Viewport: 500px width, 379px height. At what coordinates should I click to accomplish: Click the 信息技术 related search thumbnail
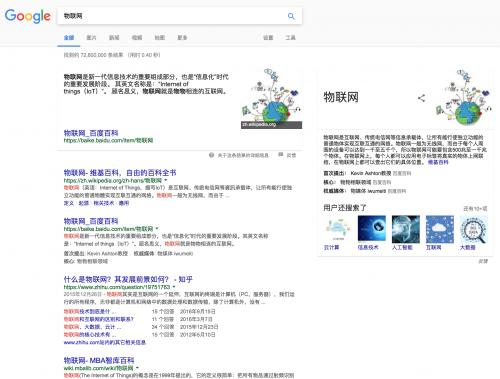tap(372, 229)
